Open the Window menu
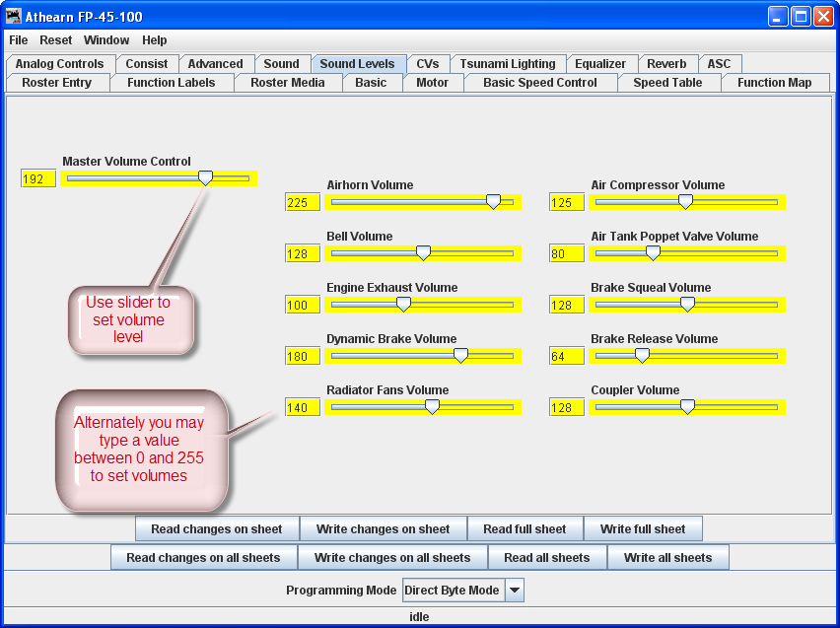Viewport: 840px width, 628px height. point(106,40)
